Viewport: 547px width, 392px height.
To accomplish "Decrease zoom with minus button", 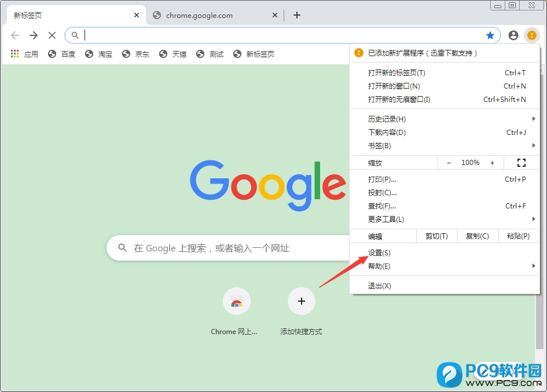I will pos(449,163).
